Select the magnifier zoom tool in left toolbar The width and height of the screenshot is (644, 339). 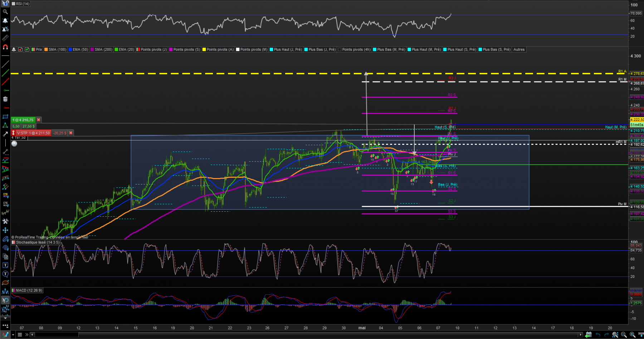tap(5, 12)
